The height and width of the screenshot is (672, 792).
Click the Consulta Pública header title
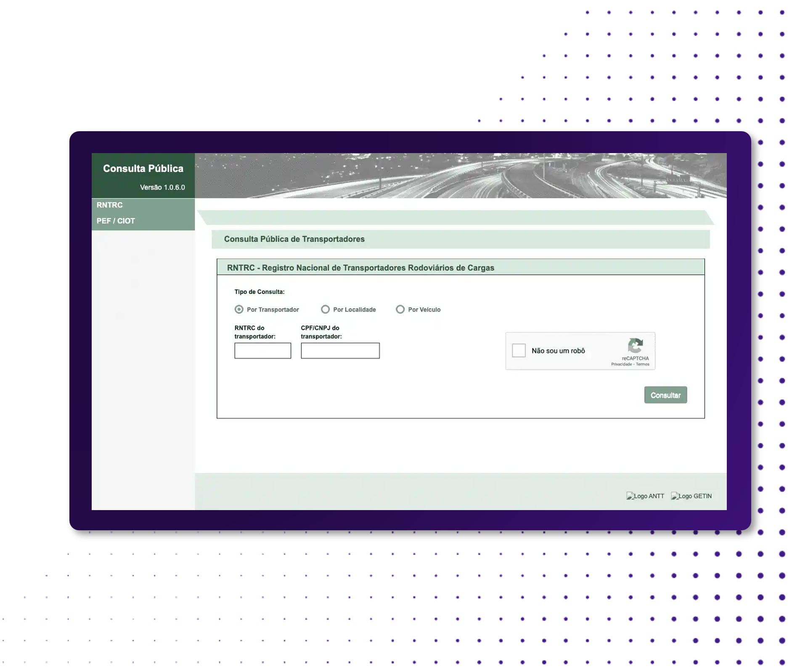coord(143,169)
